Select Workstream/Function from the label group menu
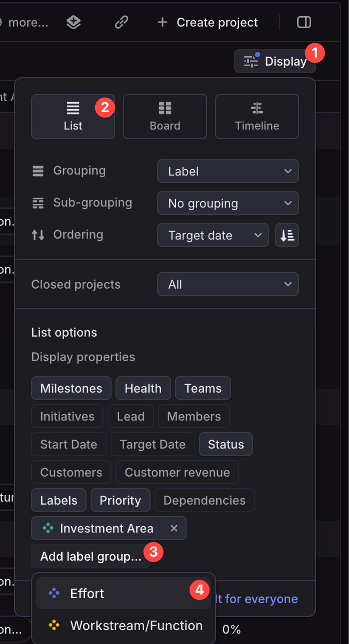 (x=136, y=625)
